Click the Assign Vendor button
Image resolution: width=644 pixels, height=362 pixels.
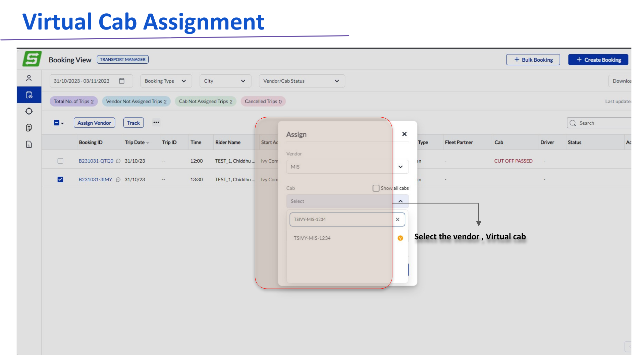[x=94, y=123]
